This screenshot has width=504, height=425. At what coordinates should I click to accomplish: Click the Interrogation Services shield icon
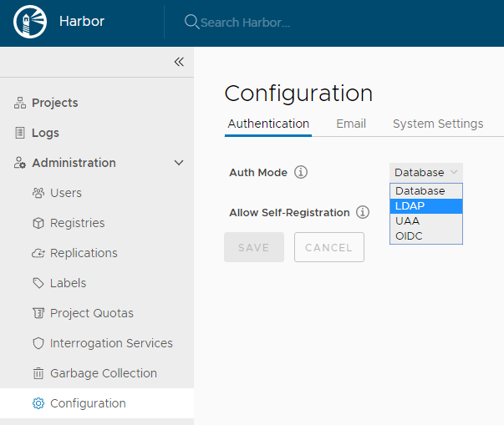38,343
